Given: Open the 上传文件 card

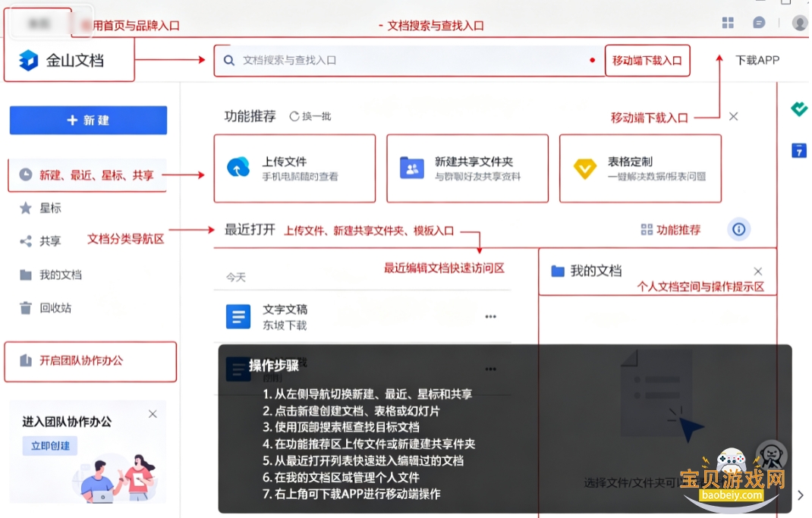Looking at the screenshot, I should coord(294,168).
